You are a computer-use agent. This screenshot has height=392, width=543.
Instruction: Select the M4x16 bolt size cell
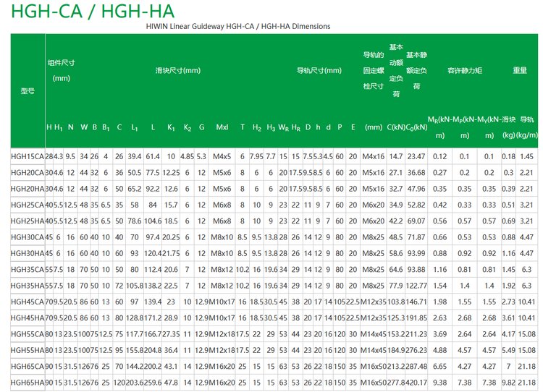[x=374, y=155]
